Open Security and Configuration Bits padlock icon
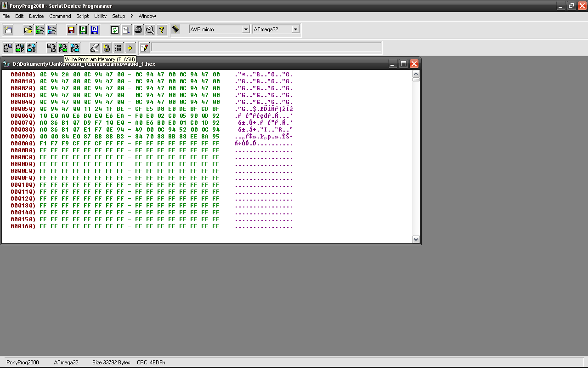 [107, 47]
